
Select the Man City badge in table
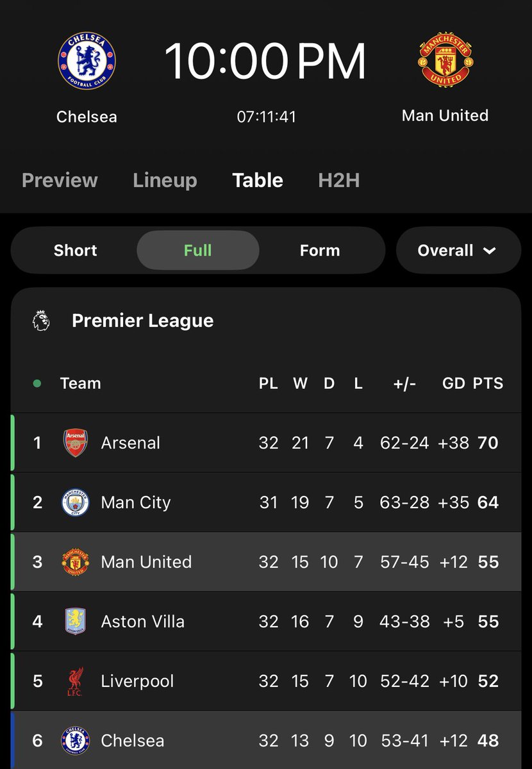75,502
